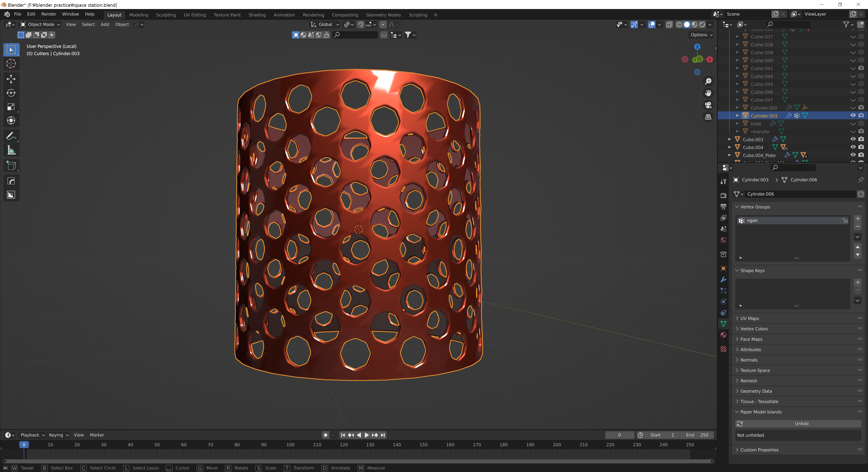
Task: Click the 3D cursor tool
Action: [11, 64]
